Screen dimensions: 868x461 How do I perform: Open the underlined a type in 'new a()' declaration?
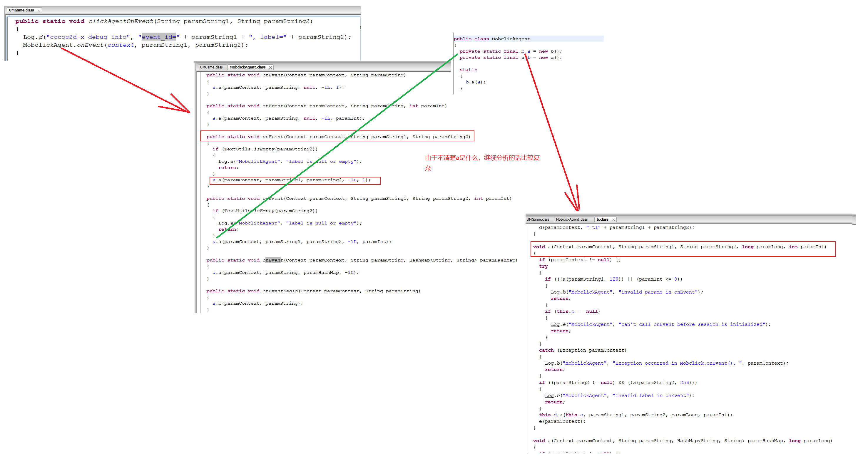point(552,58)
